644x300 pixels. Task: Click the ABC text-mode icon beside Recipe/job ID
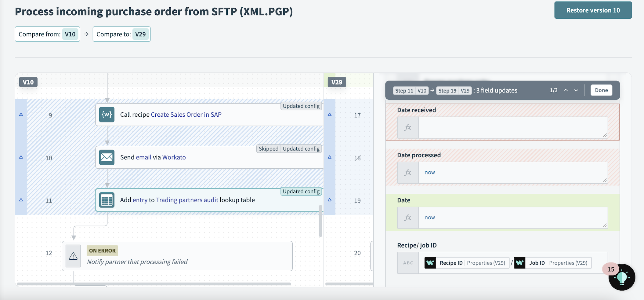coord(408,263)
